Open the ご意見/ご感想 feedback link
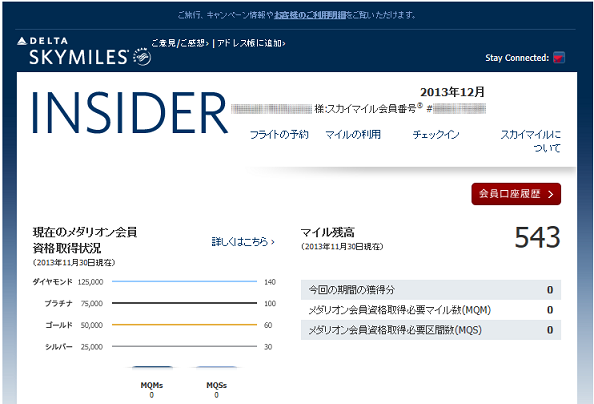The image size is (594, 404). (180, 43)
